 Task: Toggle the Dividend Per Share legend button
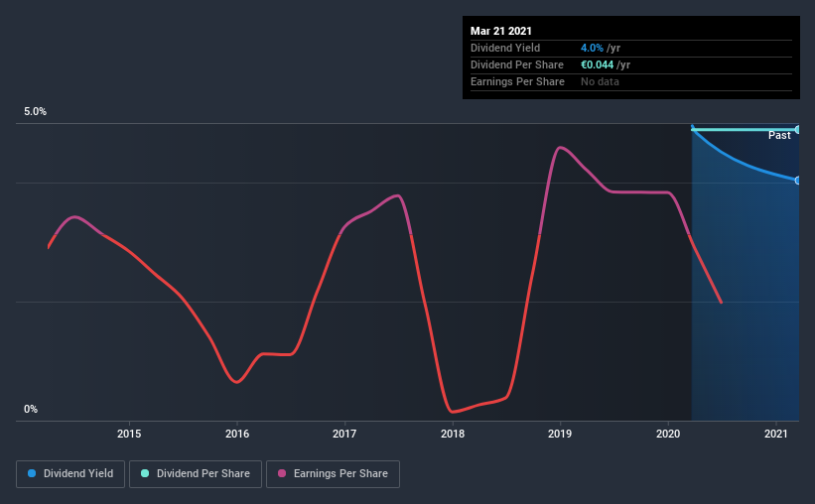point(196,474)
